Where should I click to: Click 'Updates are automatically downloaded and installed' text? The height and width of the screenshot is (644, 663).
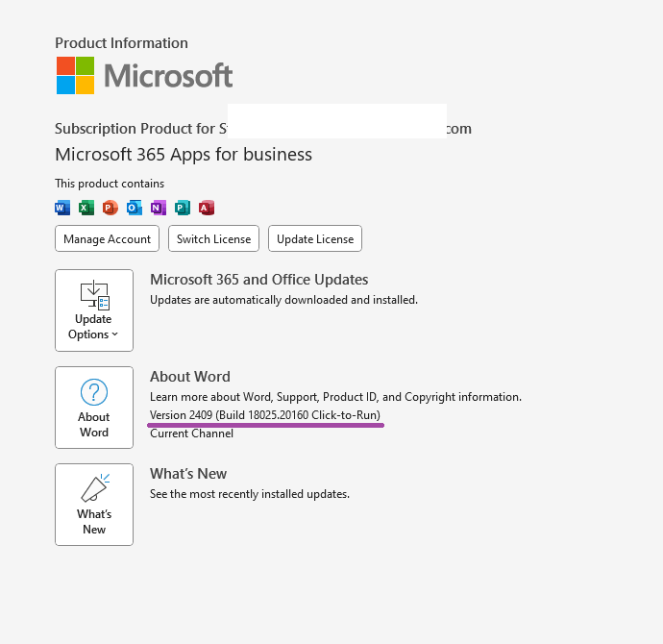[x=283, y=300]
